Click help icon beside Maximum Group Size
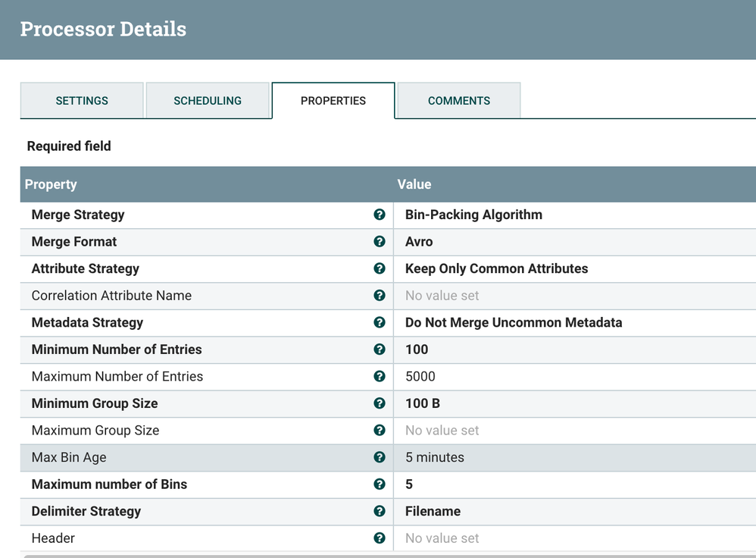756x558 pixels. point(380,431)
